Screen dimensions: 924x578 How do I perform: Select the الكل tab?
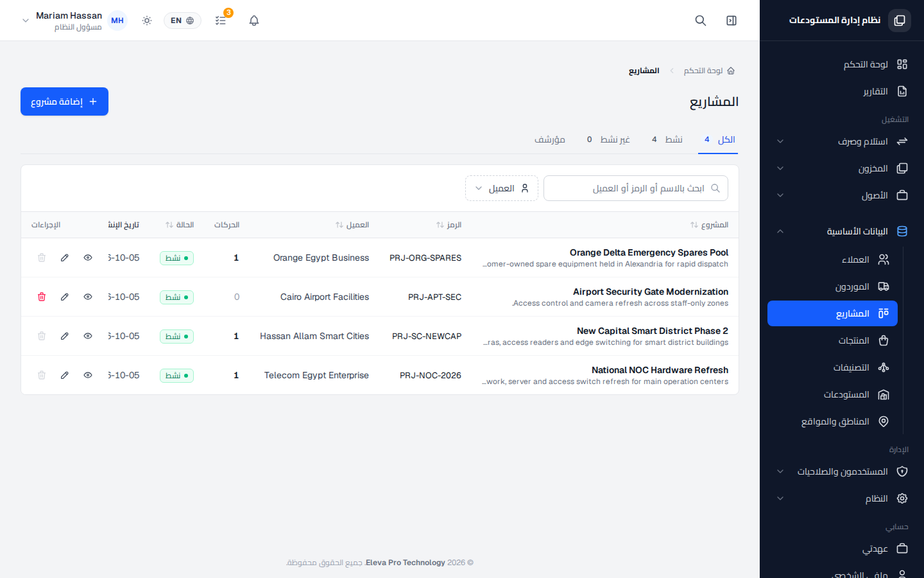718,139
